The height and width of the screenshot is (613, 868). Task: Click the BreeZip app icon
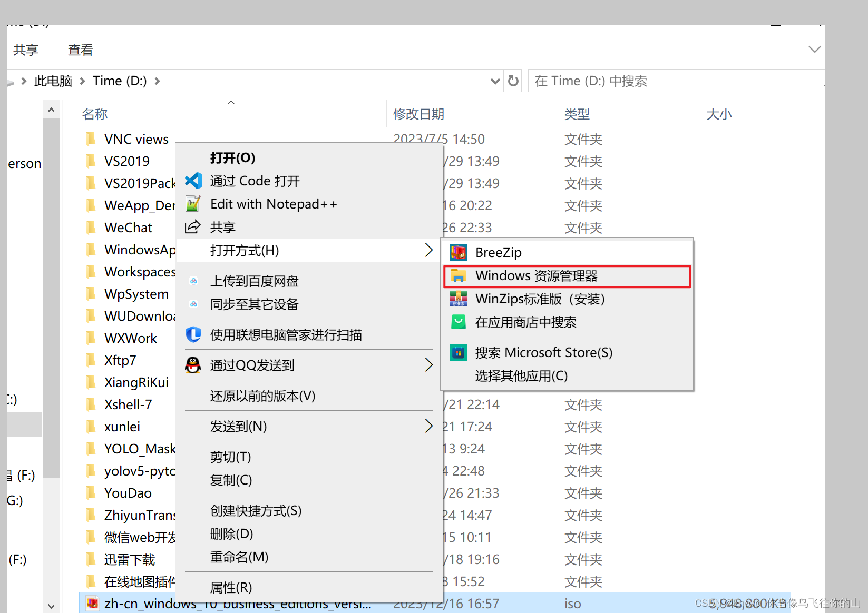[459, 252]
